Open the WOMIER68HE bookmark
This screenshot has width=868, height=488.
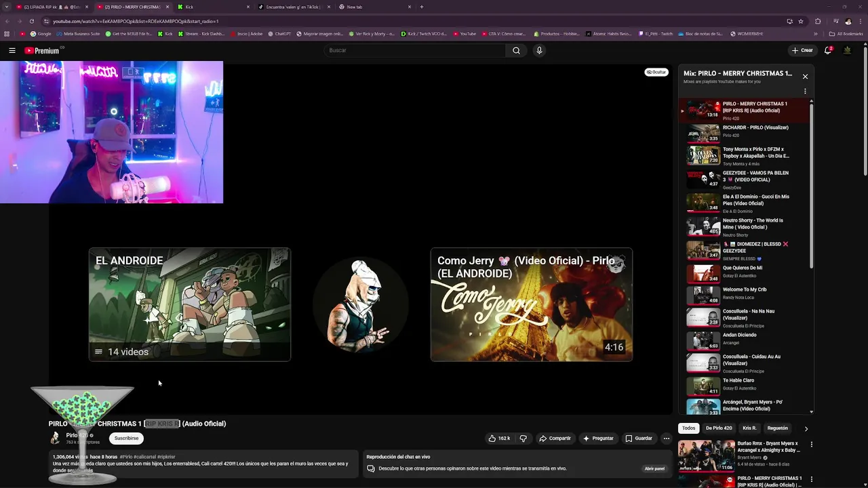tap(747, 34)
